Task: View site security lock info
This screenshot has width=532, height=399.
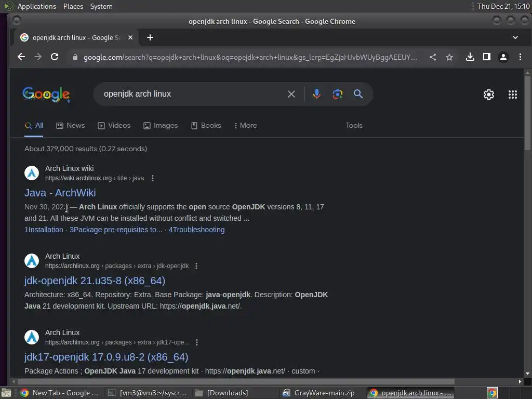Action: click(75, 57)
